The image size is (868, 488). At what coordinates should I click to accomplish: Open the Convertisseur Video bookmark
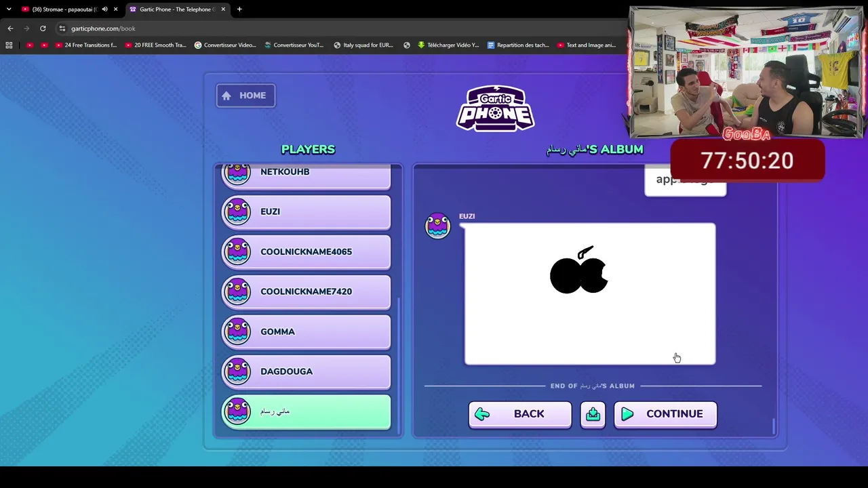click(225, 45)
